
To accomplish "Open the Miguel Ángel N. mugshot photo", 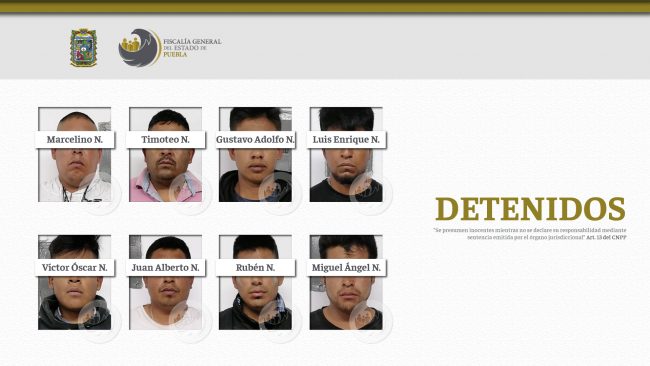I will [346, 283].
